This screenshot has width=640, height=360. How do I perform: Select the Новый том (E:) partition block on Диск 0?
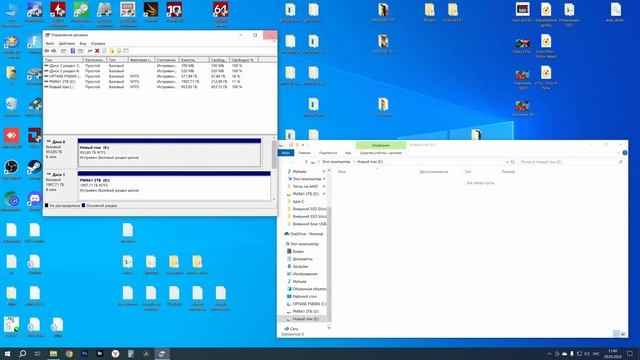(x=169, y=153)
